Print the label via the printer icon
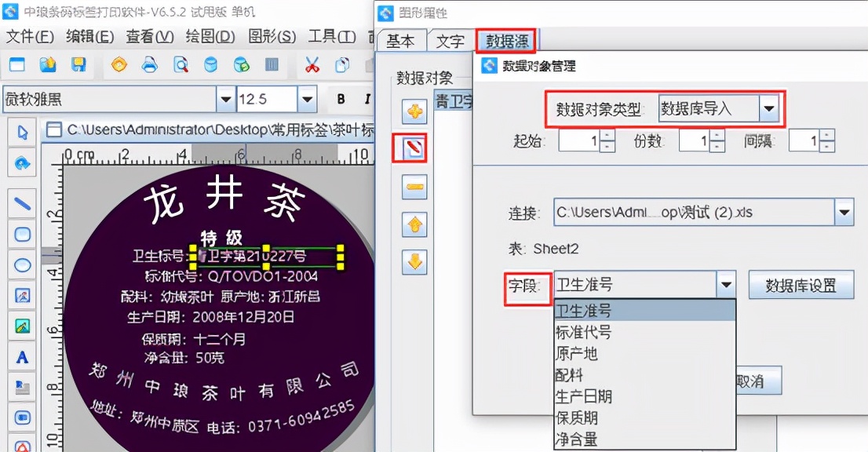The width and height of the screenshot is (868, 452). 149,65
